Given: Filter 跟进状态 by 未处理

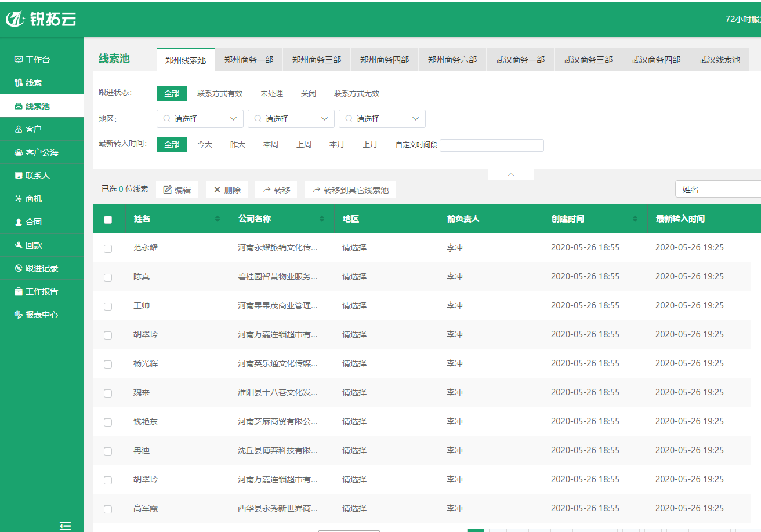Looking at the screenshot, I should 271,93.
